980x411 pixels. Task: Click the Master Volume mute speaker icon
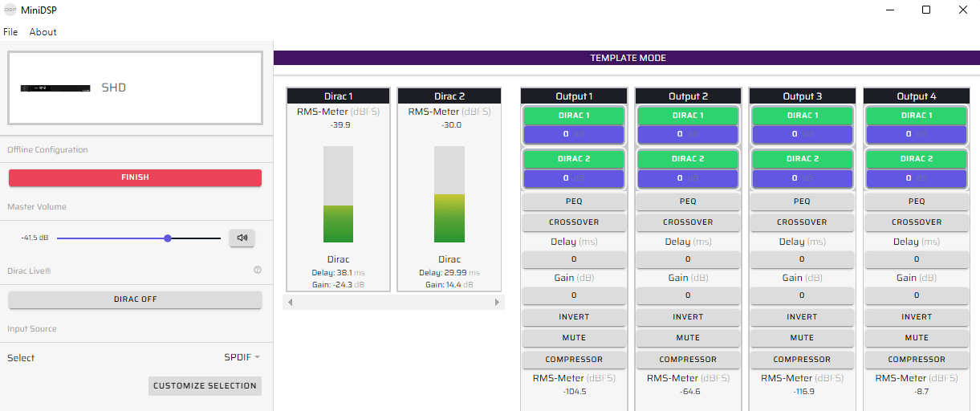pyautogui.click(x=242, y=238)
